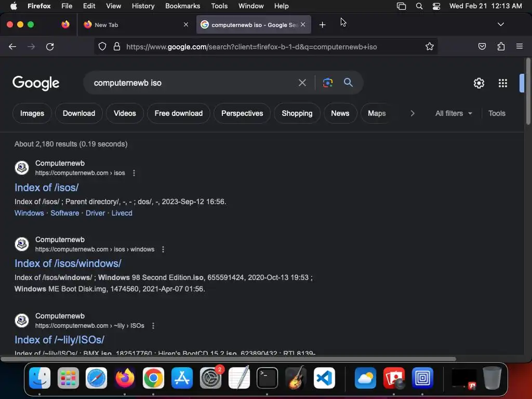Open the tracking protection shield icon
The height and width of the screenshot is (399, 532).
pyautogui.click(x=102, y=46)
